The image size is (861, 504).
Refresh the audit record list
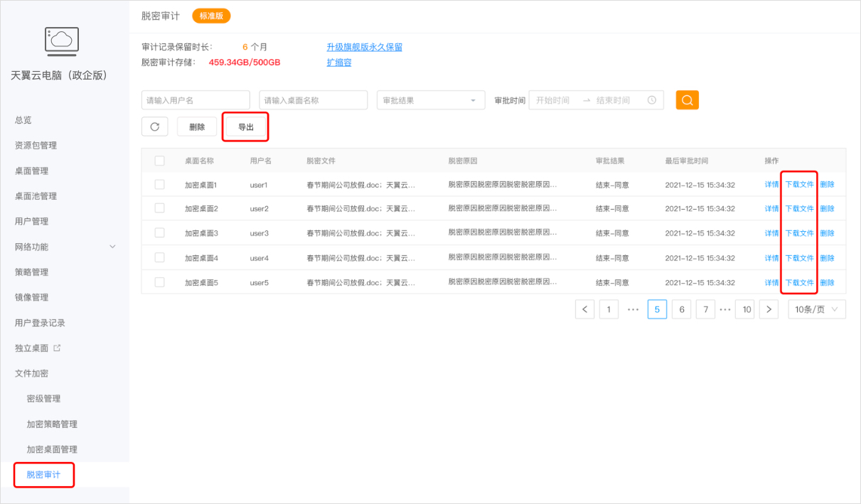pos(154,126)
